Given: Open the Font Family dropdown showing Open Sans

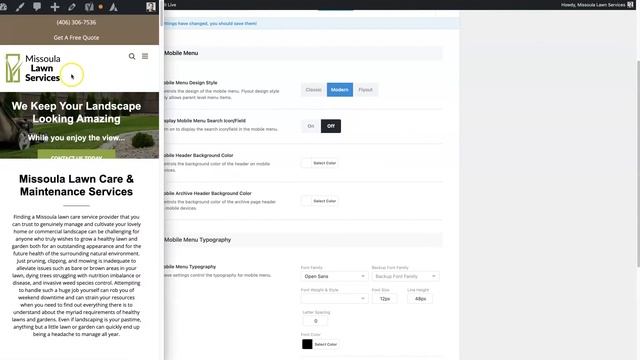Looking at the screenshot, I should pos(334,276).
